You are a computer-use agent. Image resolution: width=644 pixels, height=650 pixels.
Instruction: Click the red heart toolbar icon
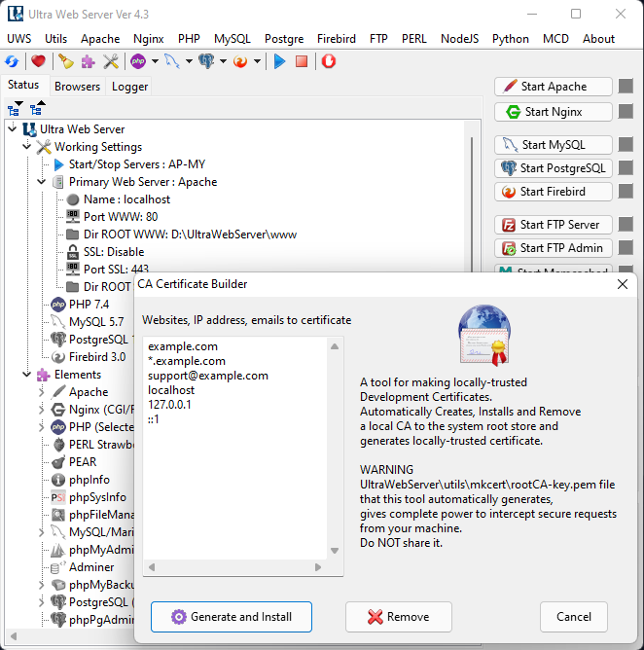[x=38, y=61]
